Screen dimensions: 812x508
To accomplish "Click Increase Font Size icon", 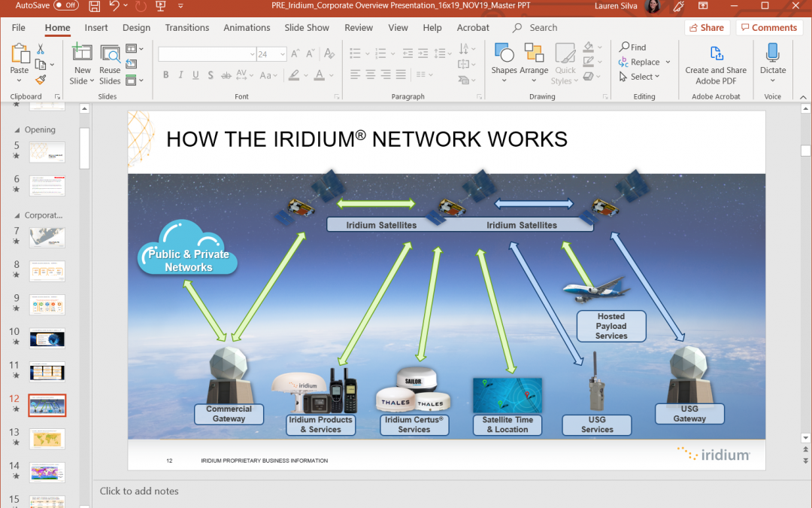I will pyautogui.click(x=295, y=54).
